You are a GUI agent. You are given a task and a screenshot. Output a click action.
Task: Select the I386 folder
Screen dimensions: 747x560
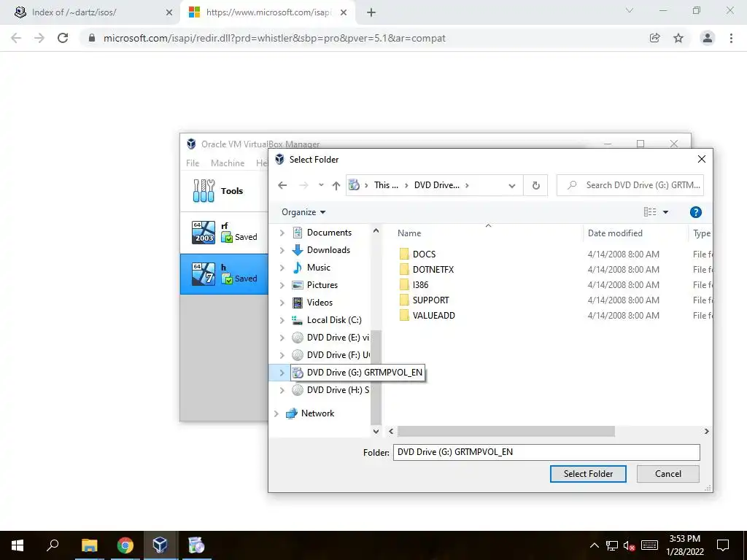tap(420, 285)
